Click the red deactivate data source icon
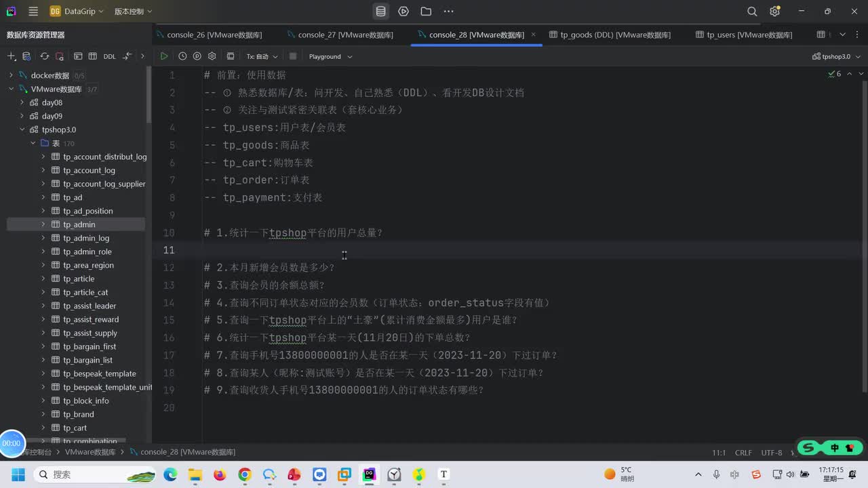This screenshot has width=868, height=488. pos(60,56)
